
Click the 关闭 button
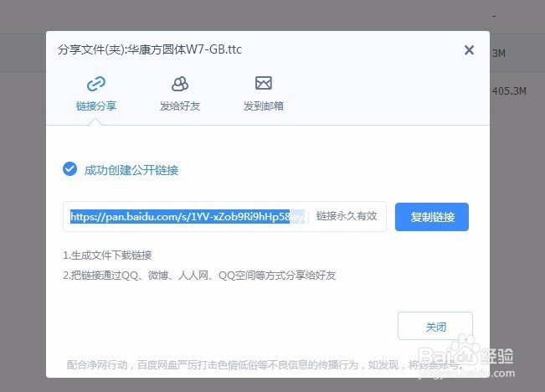(435, 326)
